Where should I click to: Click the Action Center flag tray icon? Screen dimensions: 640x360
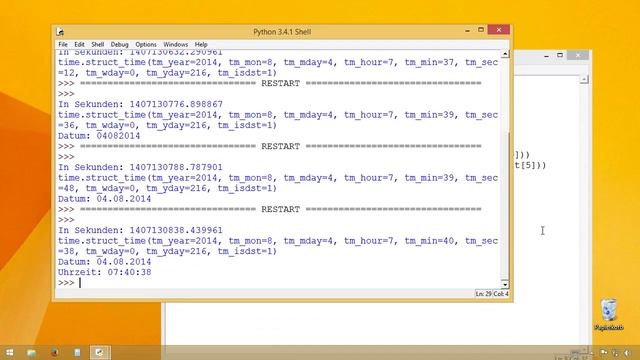tap(603, 353)
